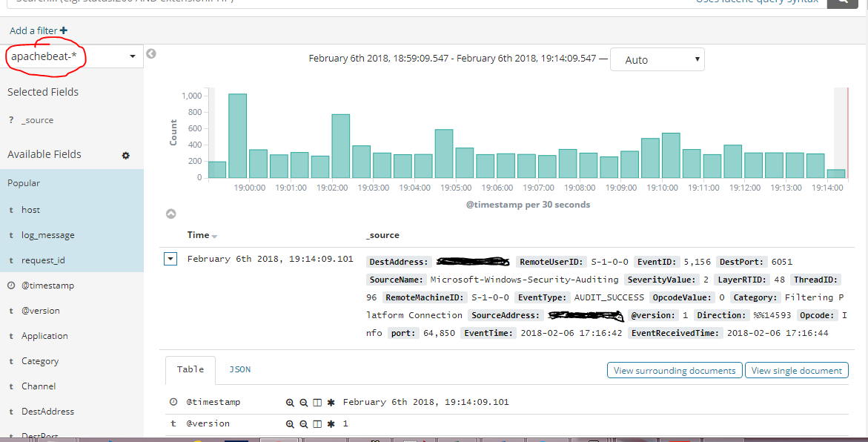Open field settings gear icon

(126, 156)
